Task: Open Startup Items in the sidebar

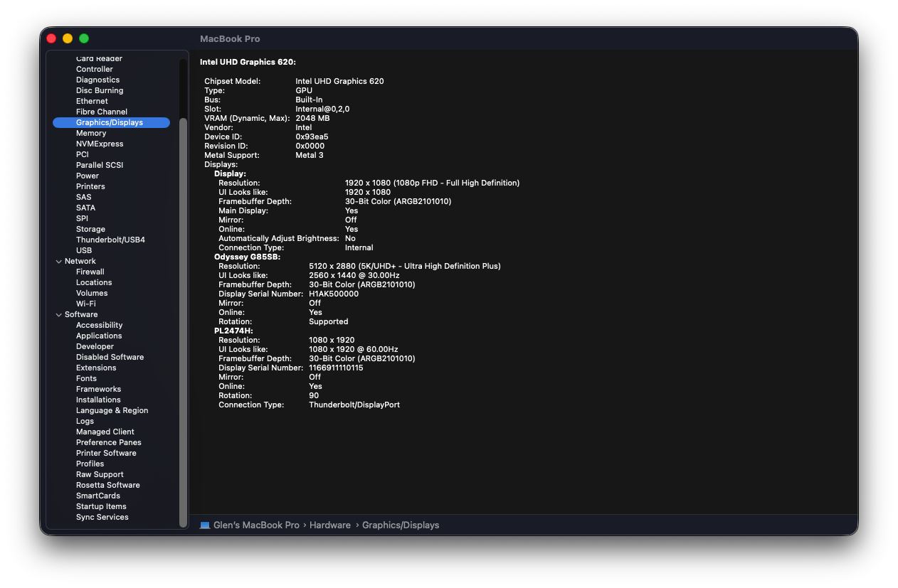Action: point(101,506)
